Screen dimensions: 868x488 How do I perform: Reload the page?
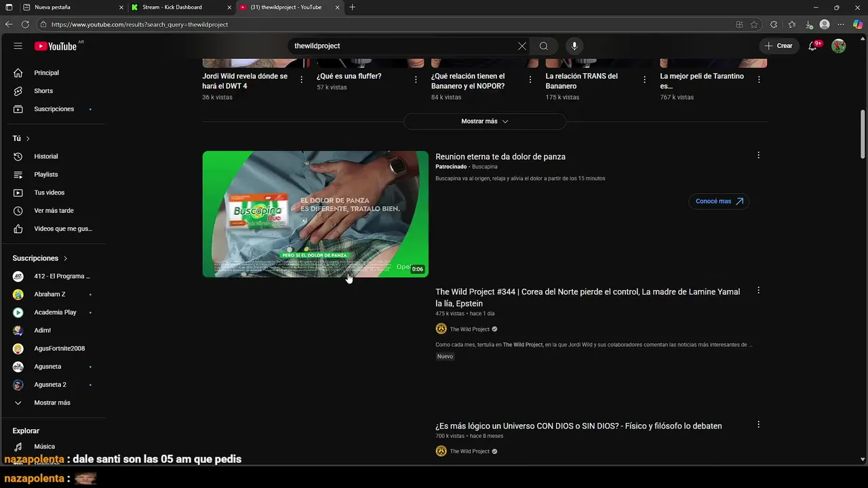[25, 24]
